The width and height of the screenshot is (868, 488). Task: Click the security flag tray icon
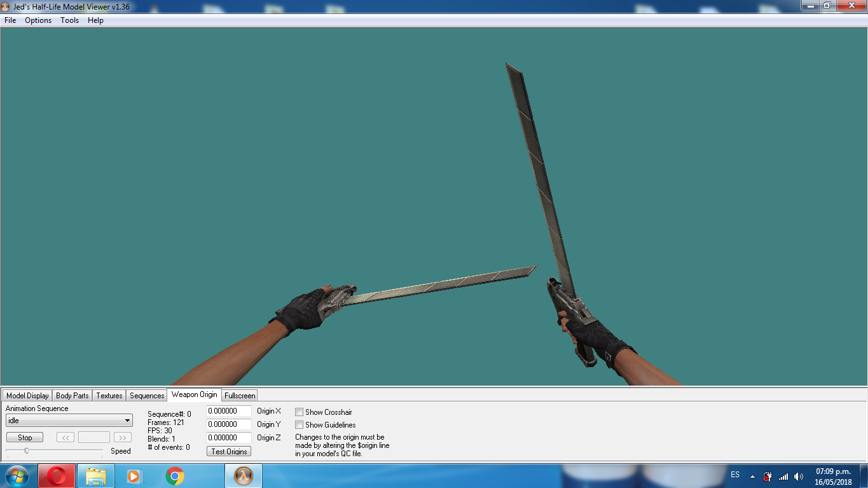[768, 476]
